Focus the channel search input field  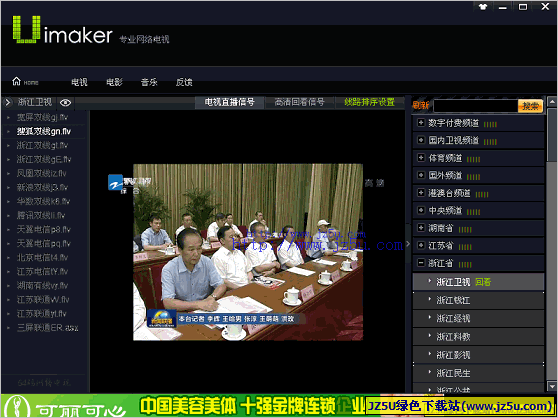click(x=475, y=106)
